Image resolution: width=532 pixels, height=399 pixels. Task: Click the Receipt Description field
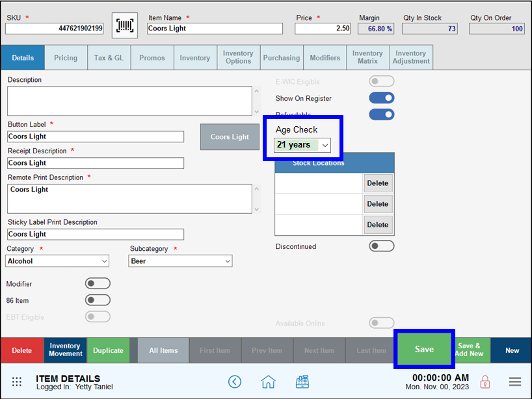96,163
